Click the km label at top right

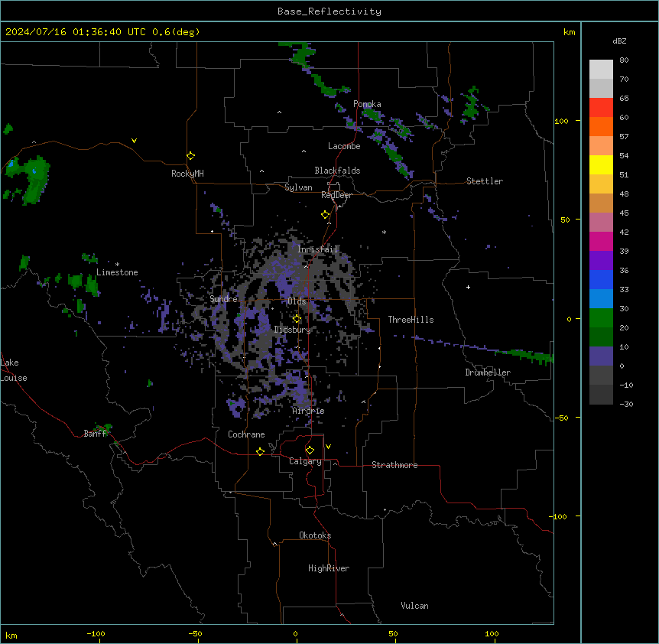point(570,32)
